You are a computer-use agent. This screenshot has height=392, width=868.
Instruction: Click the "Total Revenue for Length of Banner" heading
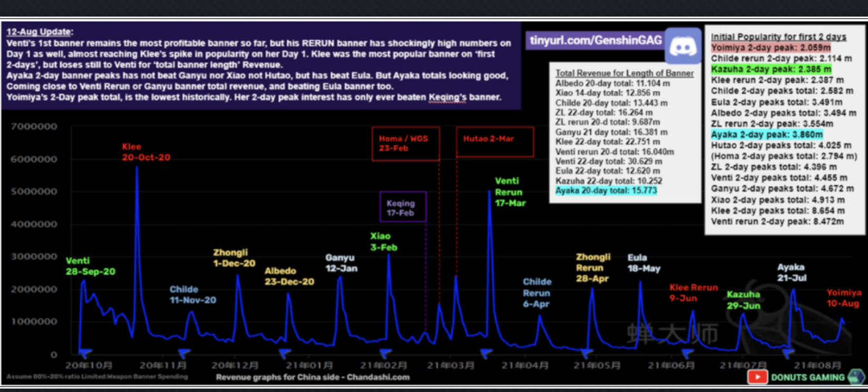tap(625, 73)
